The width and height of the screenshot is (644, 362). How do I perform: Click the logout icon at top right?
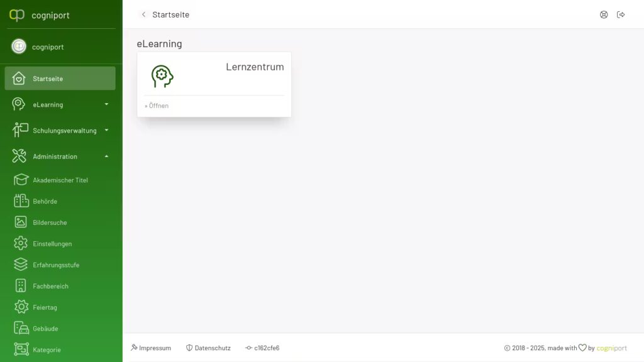[x=621, y=15]
